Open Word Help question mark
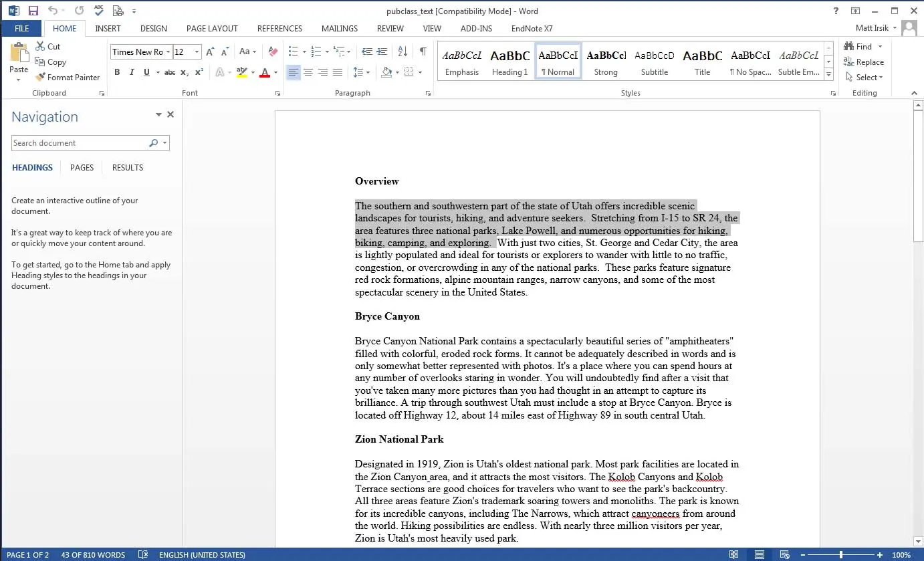This screenshot has height=561, width=924. coord(836,11)
